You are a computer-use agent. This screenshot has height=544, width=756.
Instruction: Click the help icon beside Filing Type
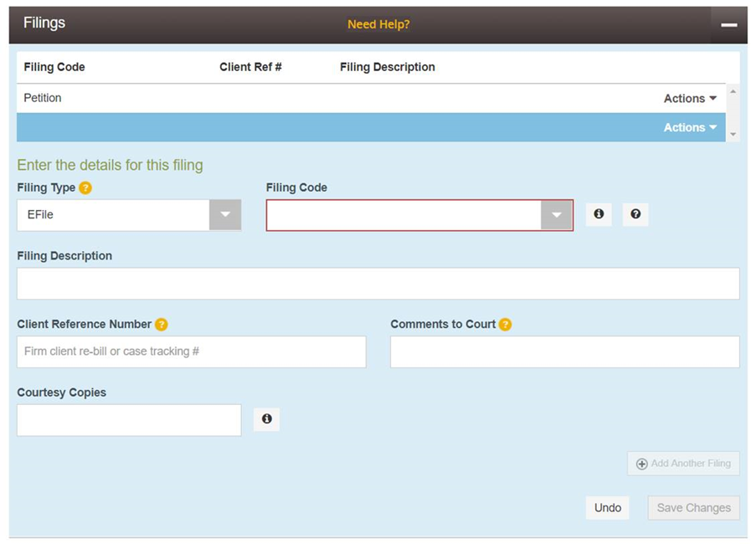(x=85, y=188)
